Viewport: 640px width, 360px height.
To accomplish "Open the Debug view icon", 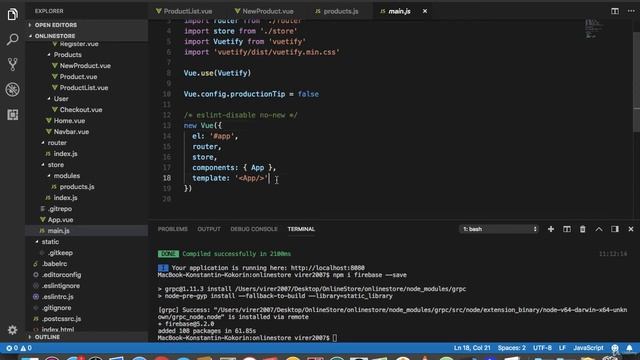I will [12, 89].
